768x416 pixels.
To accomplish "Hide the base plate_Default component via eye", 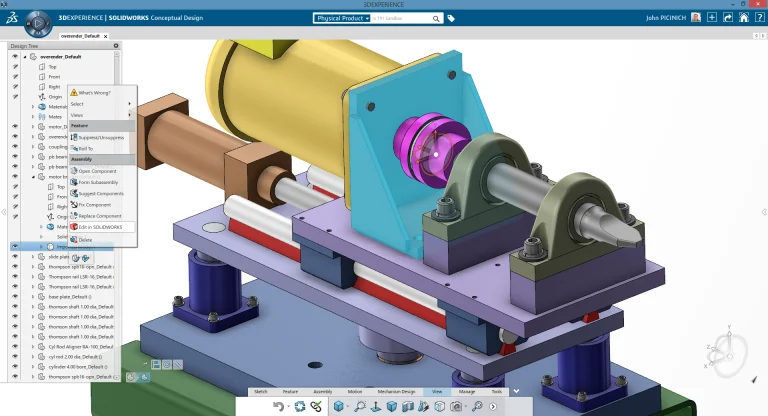I will click(15, 296).
